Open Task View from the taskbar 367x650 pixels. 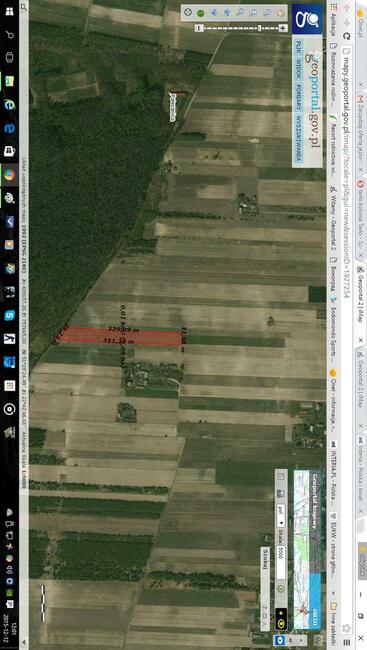(x=9, y=58)
